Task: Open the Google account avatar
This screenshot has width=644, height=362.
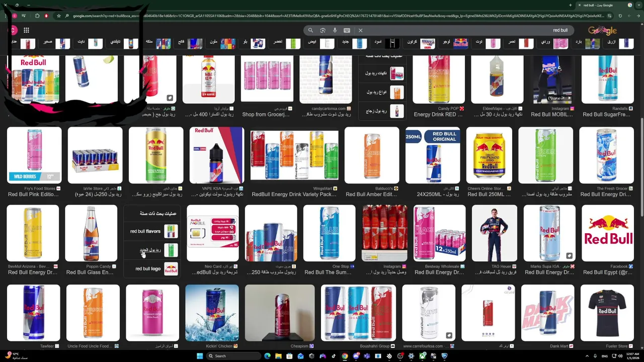Action: (x=13, y=30)
